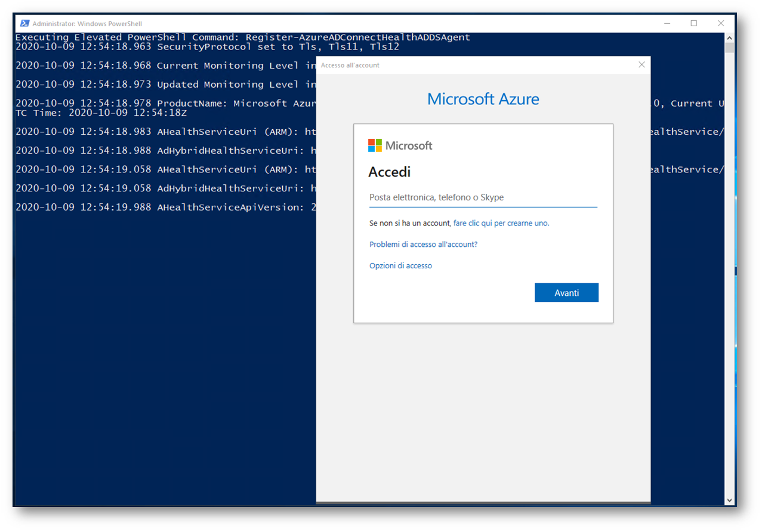The height and width of the screenshot is (532, 762).
Task: Click the PowerShell vertical scrollbar thumb
Action: point(729,48)
